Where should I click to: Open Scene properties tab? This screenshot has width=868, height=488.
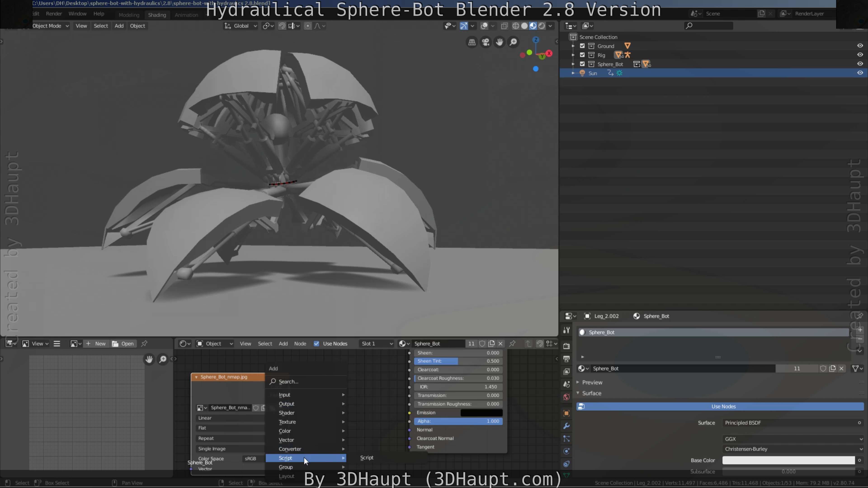pos(566,384)
